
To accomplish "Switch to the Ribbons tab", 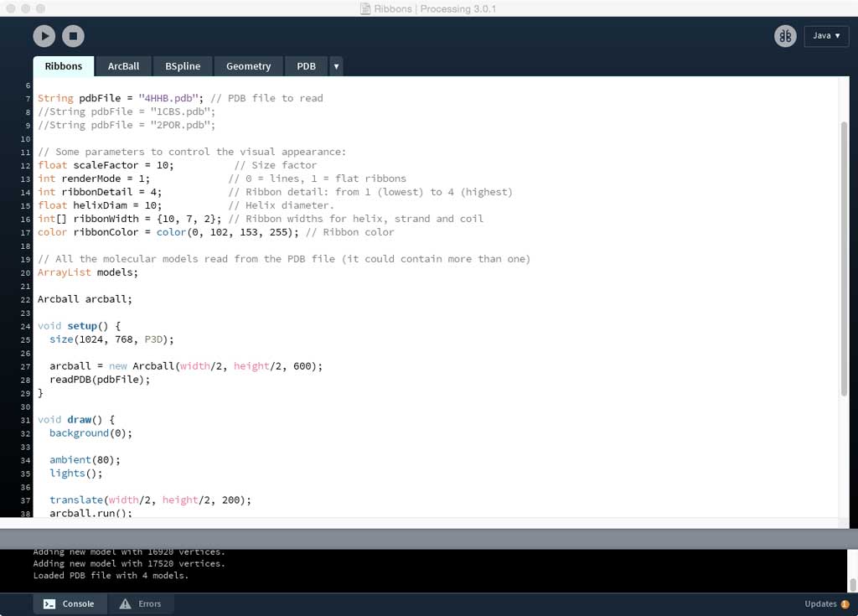I will coord(63,66).
